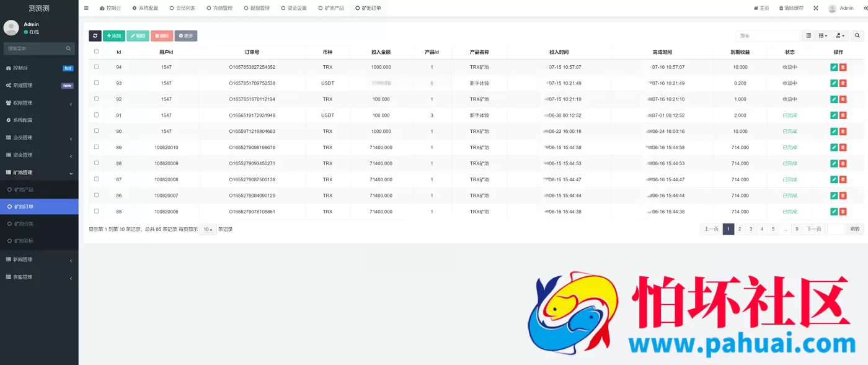This screenshot has width=868, height=365.
Task: Edit the order with id 93
Action: tap(834, 83)
